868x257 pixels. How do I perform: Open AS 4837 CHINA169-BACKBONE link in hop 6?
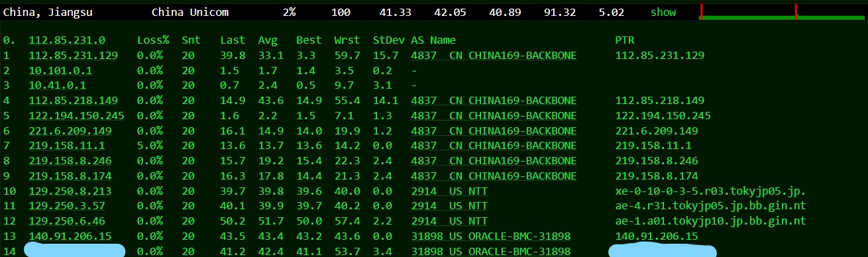click(x=494, y=130)
